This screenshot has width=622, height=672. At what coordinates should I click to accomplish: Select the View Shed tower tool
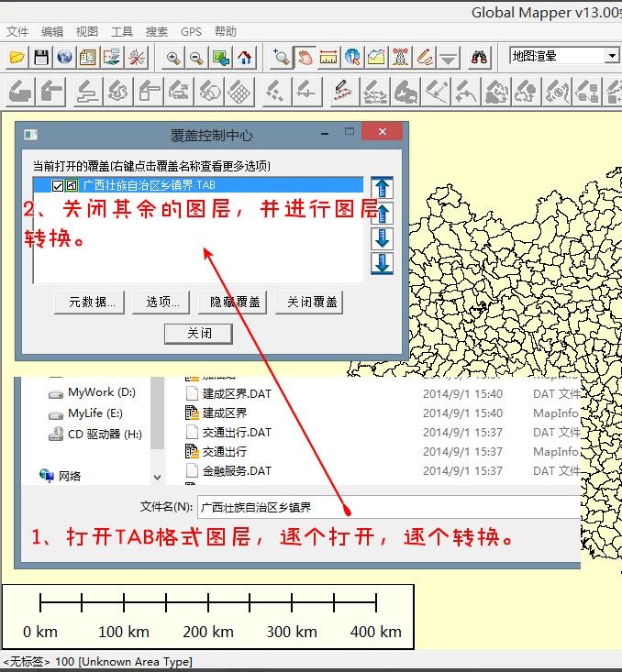point(400,57)
